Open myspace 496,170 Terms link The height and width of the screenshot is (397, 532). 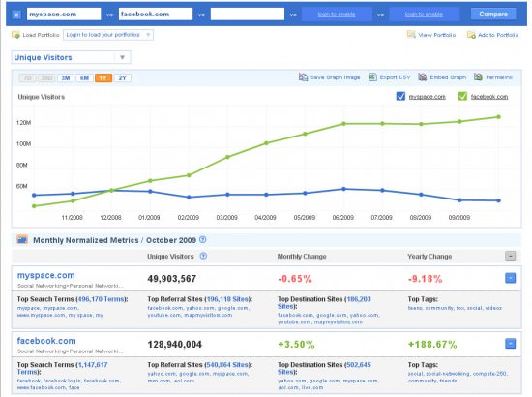tap(102, 299)
